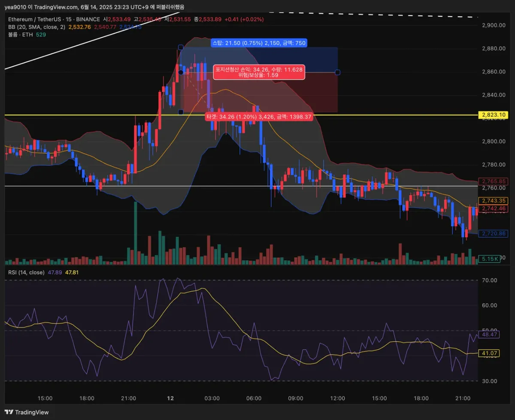The image size is (515, 420).
Task: Click the 06:00 time axis label
Action: pyautogui.click(x=254, y=399)
